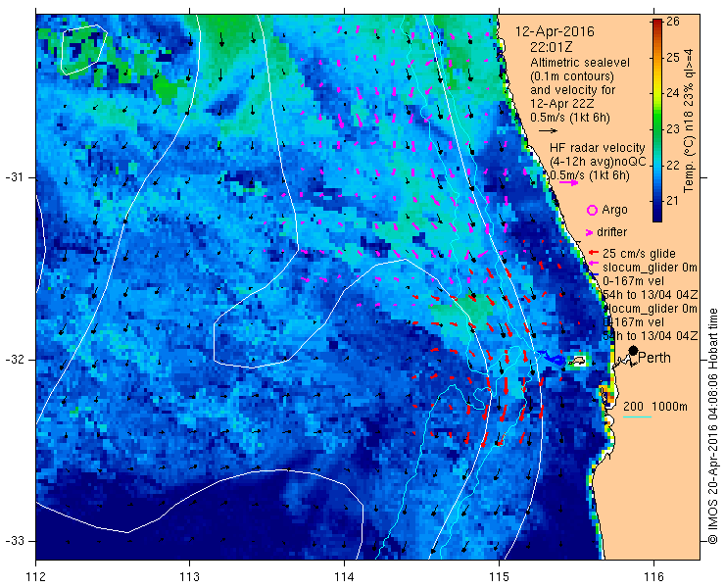Click the colorbar value 23
This screenshot has height=588, width=725.
click(x=673, y=129)
